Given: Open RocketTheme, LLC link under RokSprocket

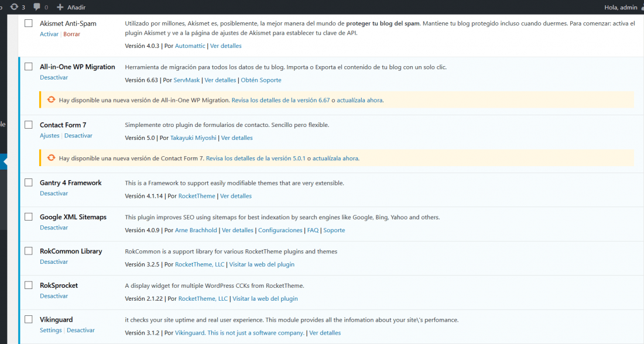Looking at the screenshot, I should 203,299.
